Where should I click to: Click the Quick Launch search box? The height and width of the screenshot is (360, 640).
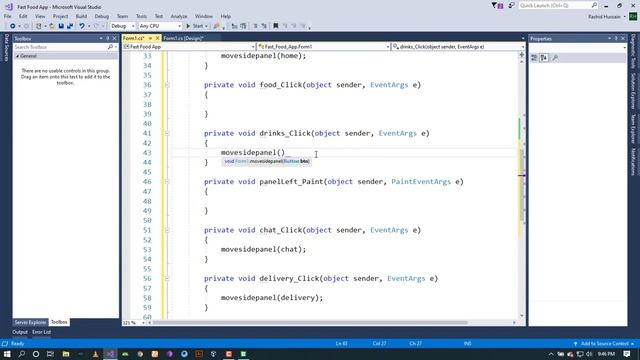pos(558,6)
